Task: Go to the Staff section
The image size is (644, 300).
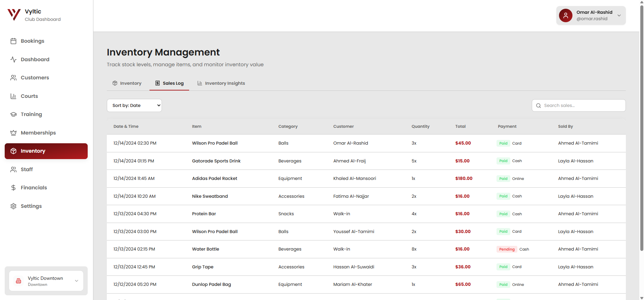Action: (x=27, y=170)
